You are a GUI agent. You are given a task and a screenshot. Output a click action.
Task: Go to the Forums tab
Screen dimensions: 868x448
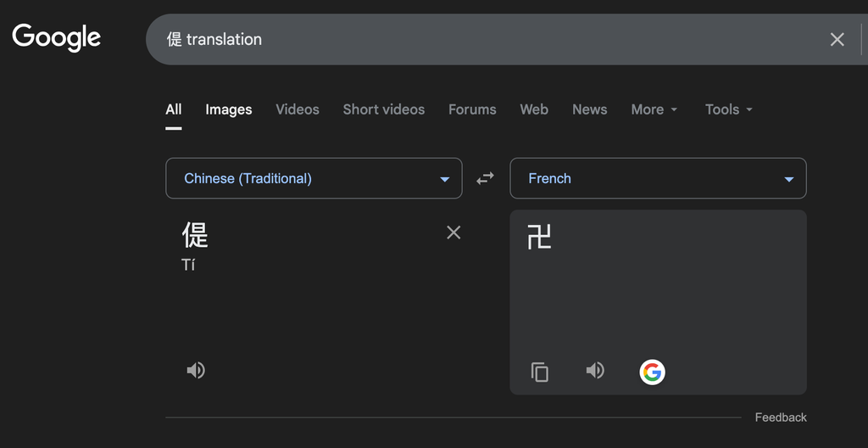point(472,109)
